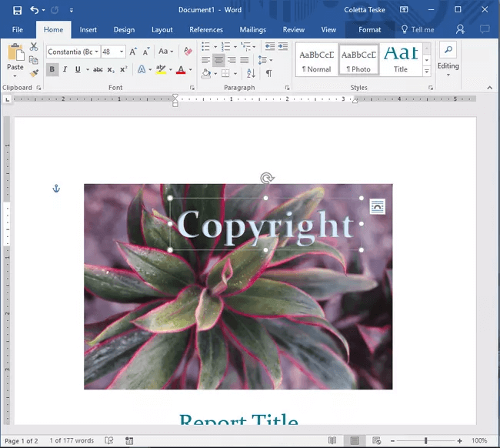Viewport: 500px width, 448px height.
Task: Decrease paragraph indent
Action: [x=270, y=47]
